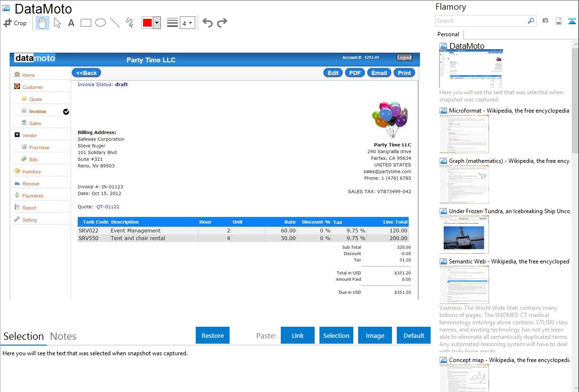This screenshot has width=579, height=392.
Task: Open the Personal tab
Action: [449, 34]
